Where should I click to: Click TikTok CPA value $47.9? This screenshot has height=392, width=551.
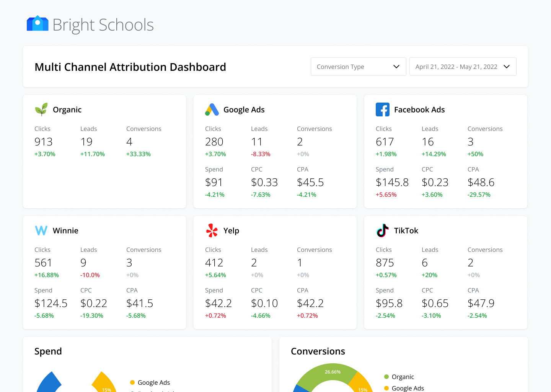pos(481,303)
